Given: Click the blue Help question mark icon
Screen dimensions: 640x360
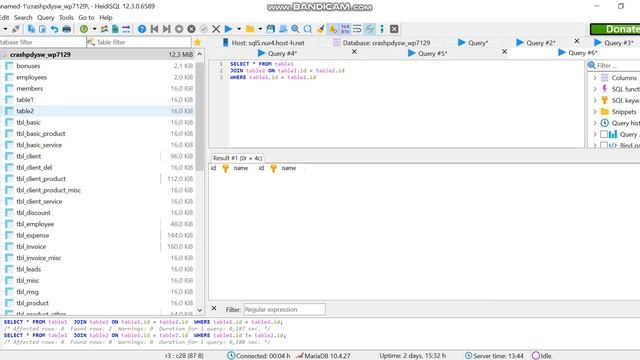Looking at the screenshot, I should coord(142,29).
